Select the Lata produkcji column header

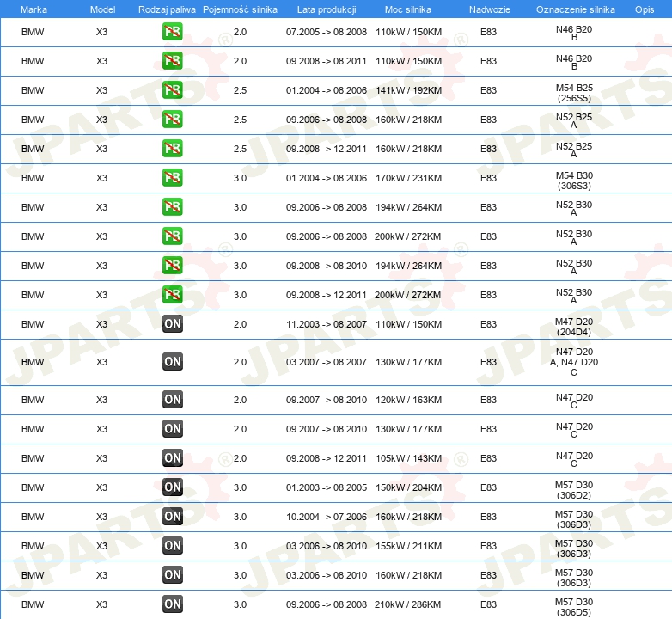pyautogui.click(x=327, y=9)
